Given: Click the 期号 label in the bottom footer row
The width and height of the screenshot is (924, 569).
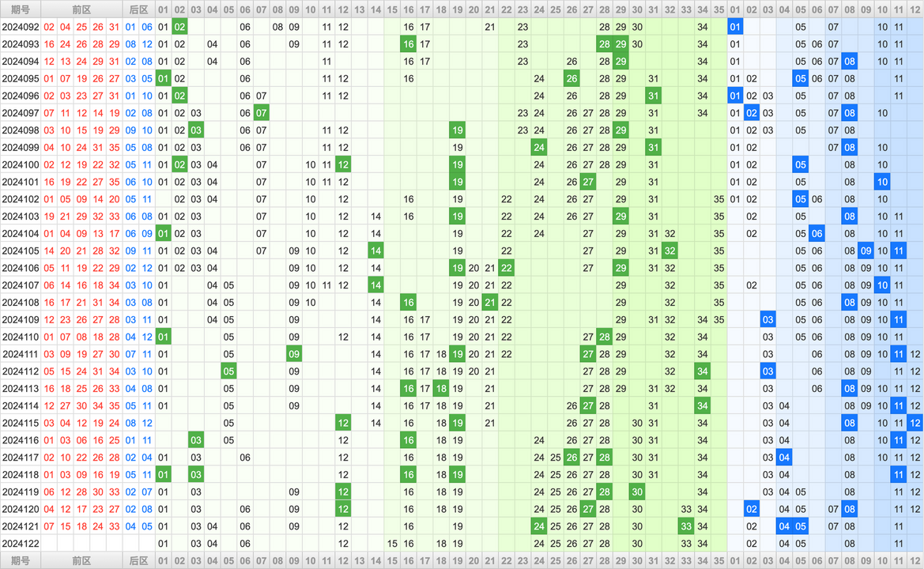Looking at the screenshot, I should tap(21, 561).
